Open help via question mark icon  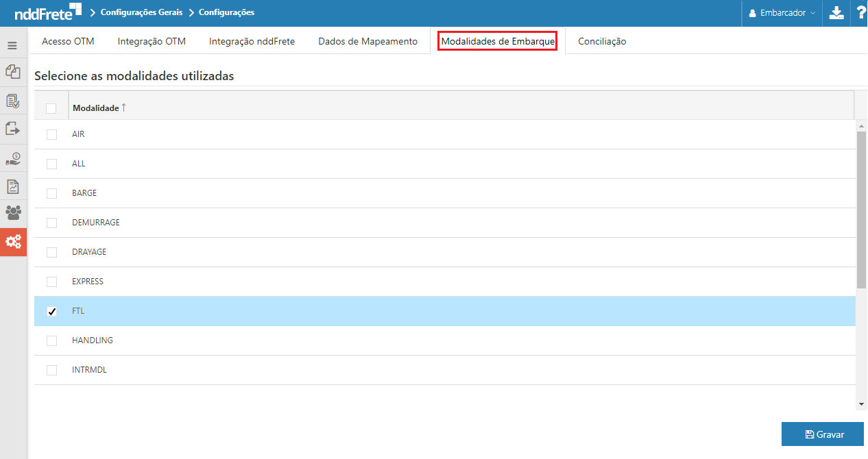860,13
